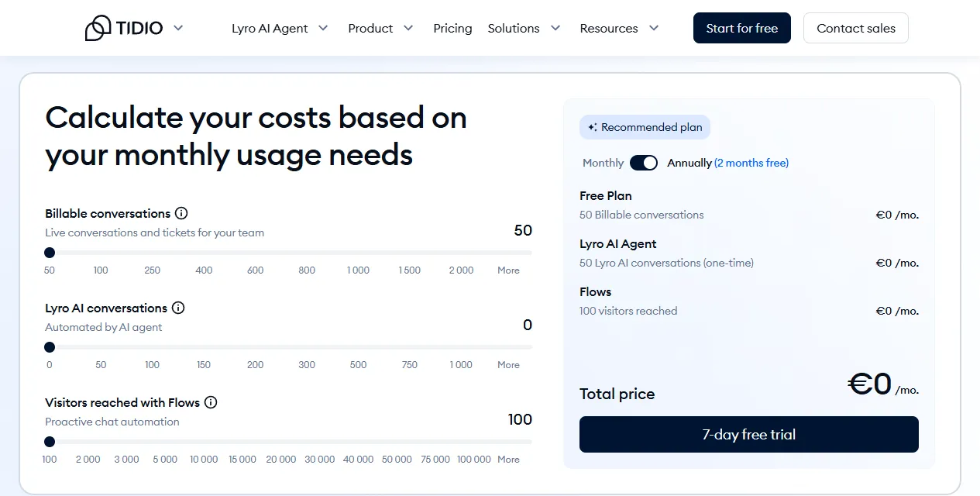Click Visitors reached with Flows slider handle

click(x=50, y=442)
